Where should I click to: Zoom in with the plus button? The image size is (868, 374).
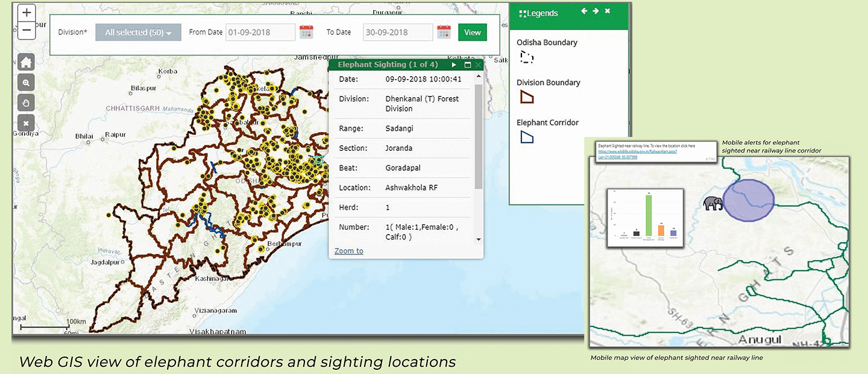[27, 13]
